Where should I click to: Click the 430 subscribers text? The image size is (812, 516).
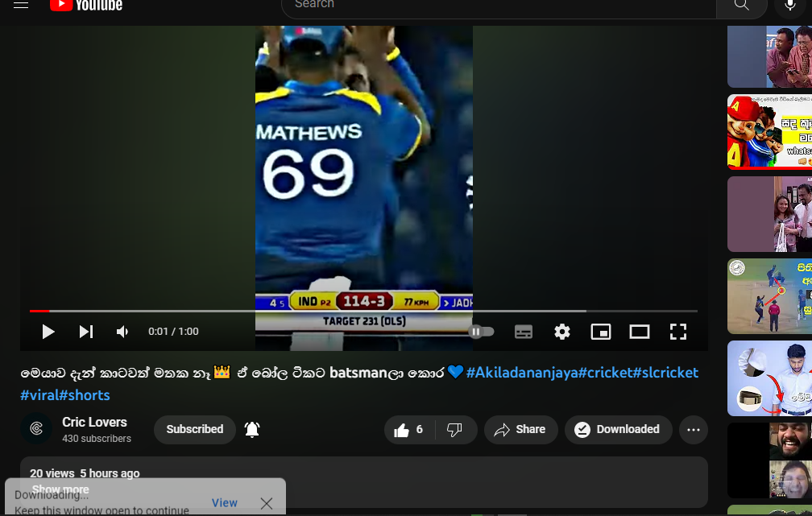pyautogui.click(x=97, y=439)
